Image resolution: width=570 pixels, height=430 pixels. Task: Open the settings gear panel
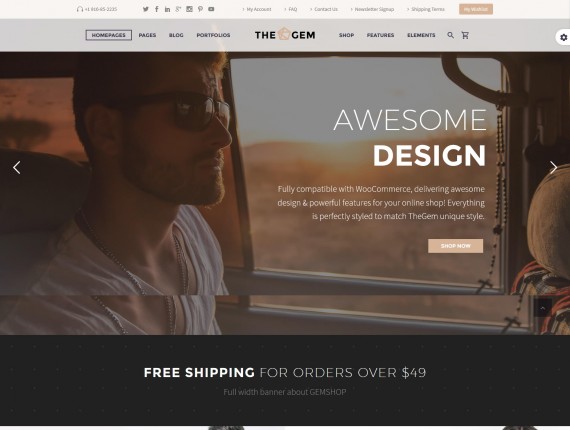coord(563,37)
